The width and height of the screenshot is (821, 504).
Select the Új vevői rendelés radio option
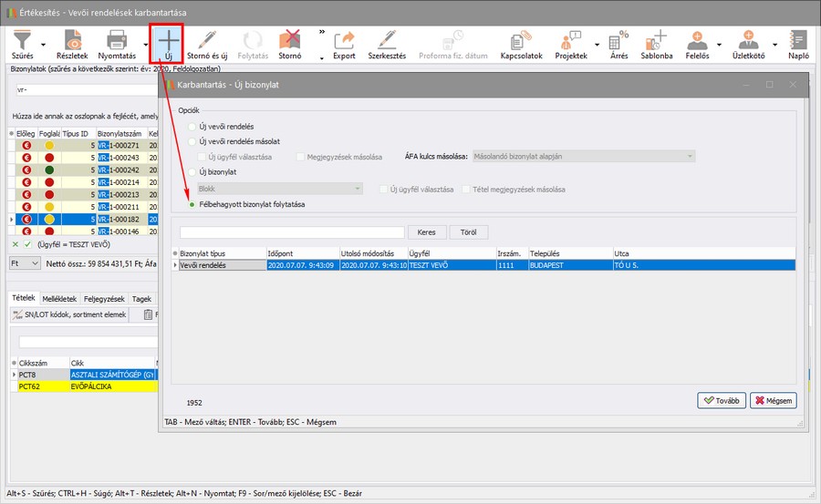coord(192,127)
